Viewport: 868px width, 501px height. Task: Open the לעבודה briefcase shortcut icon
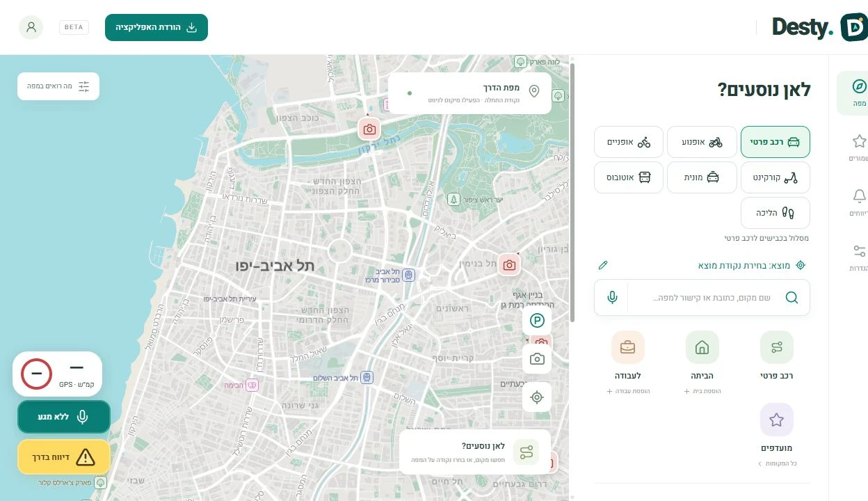tap(628, 347)
